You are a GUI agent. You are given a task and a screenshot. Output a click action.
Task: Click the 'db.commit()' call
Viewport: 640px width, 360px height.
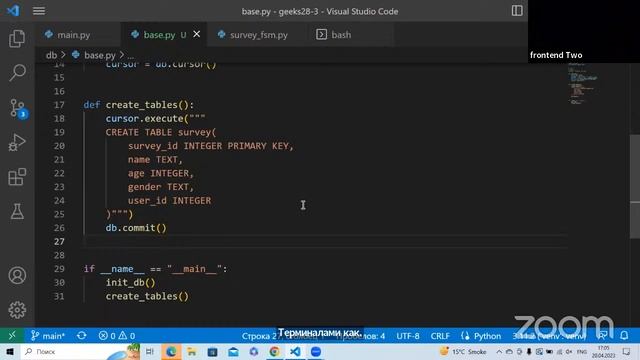tap(136, 228)
